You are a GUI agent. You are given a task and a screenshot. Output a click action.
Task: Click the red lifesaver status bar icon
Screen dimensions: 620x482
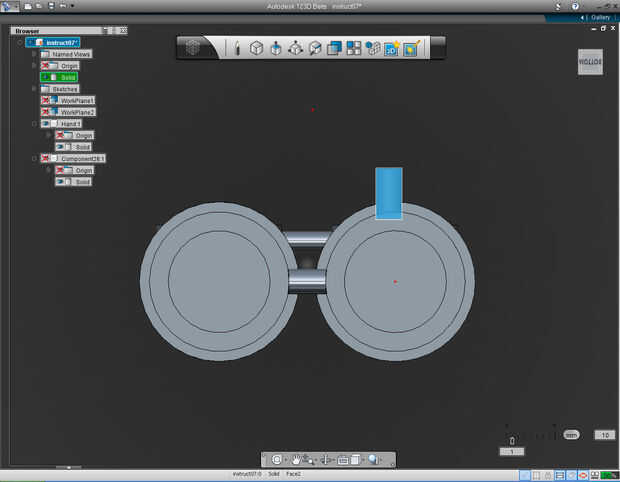[582, 475]
